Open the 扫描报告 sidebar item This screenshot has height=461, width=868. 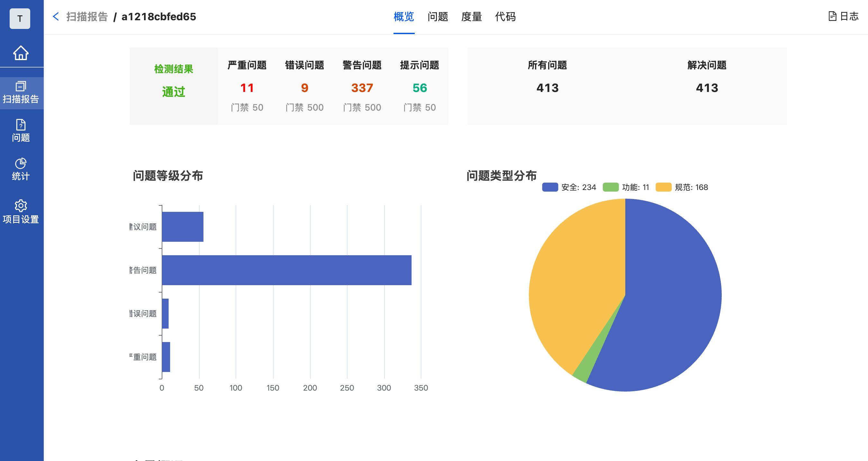(x=21, y=92)
